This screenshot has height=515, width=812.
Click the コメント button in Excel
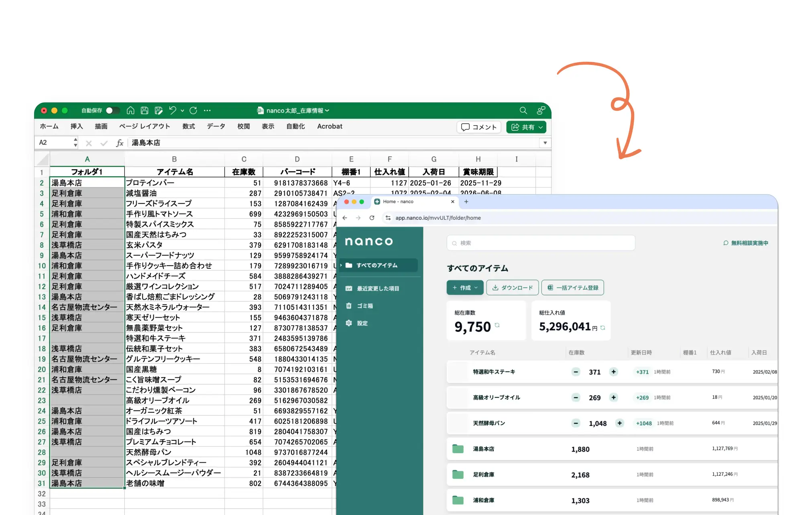pos(479,127)
